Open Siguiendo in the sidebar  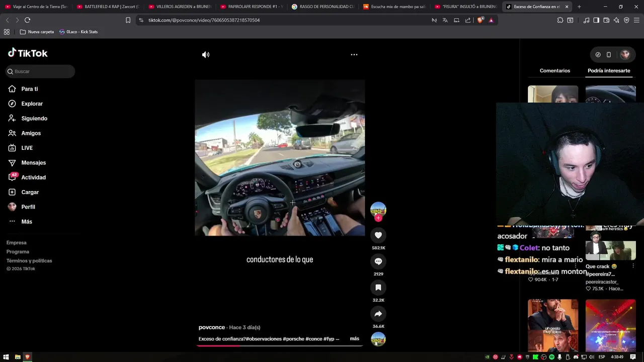tap(34, 119)
